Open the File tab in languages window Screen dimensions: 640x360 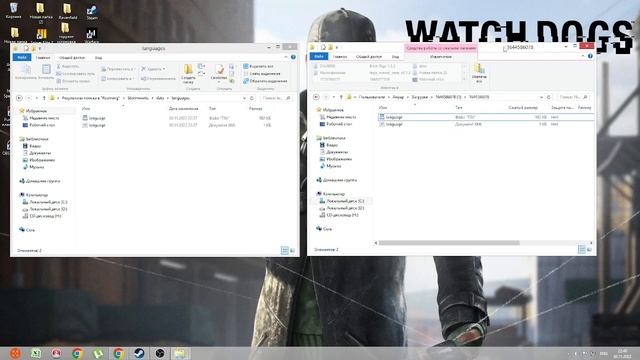click(x=22, y=58)
